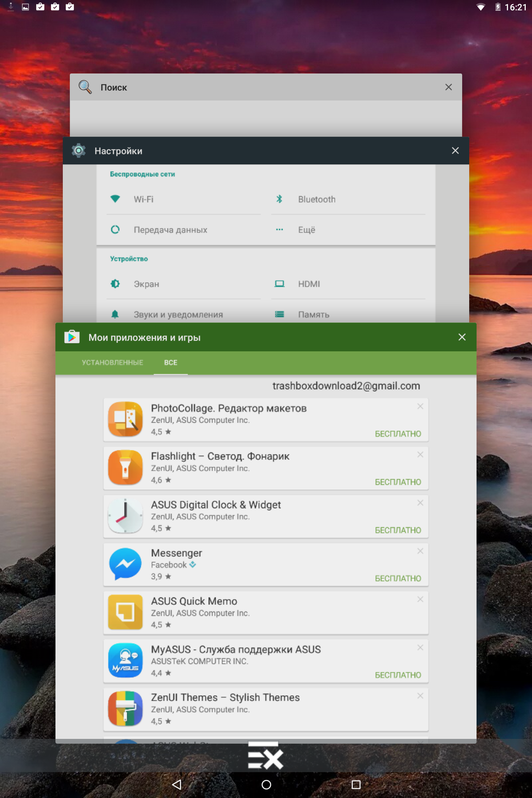
Task: Tap the HDMI icon in Settings
Action: click(x=279, y=284)
